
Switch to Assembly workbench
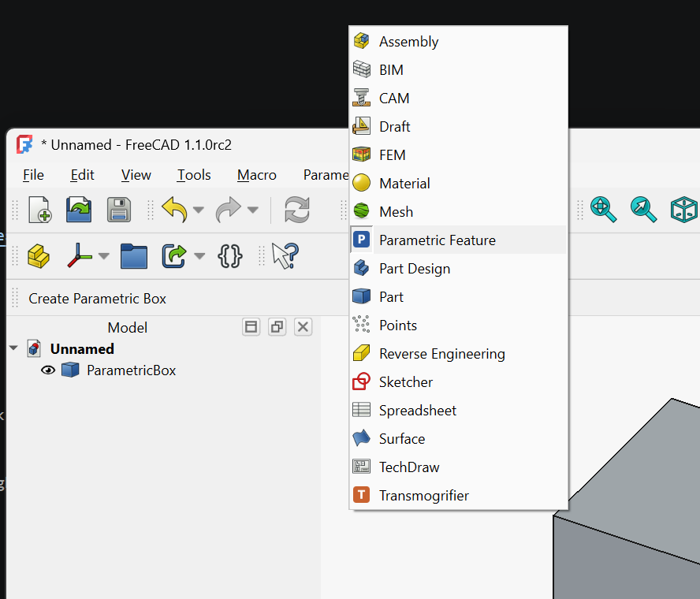point(459,42)
